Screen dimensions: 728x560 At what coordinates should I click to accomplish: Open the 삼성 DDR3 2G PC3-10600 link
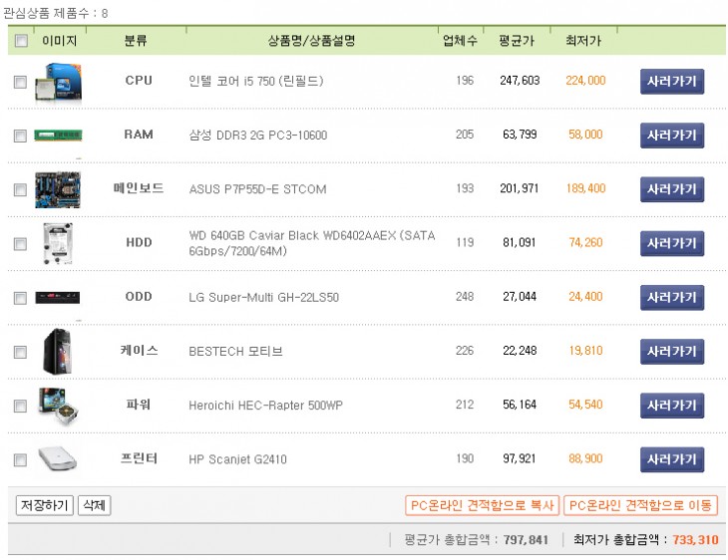point(257,135)
